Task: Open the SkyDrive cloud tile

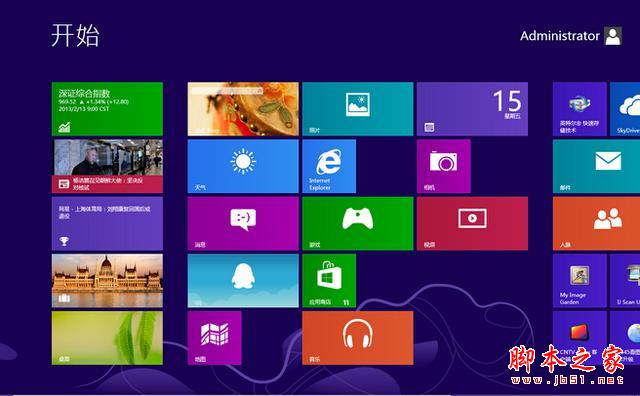Action: tap(625, 109)
